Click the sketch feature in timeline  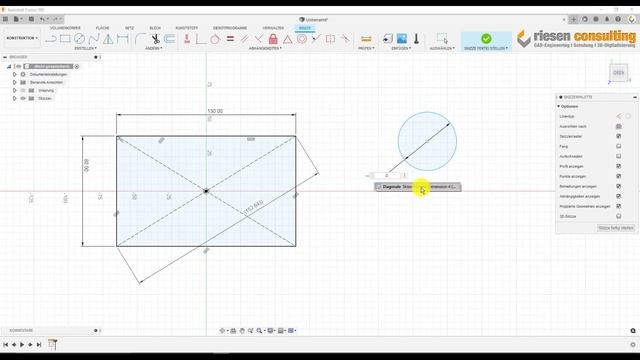52,344
